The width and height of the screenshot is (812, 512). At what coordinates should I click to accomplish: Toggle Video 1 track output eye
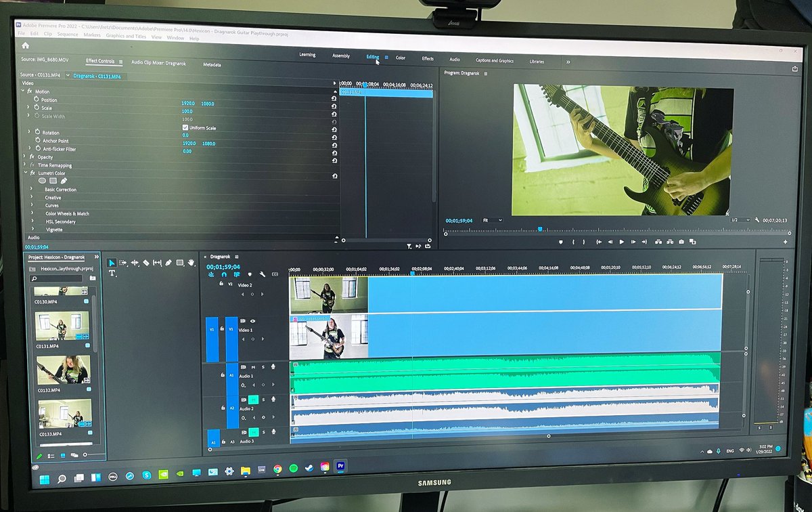coord(252,321)
